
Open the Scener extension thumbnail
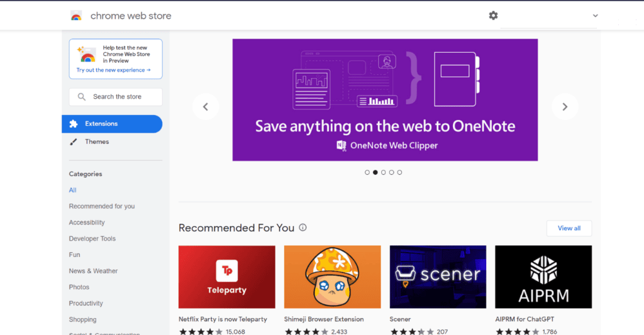coord(438,277)
